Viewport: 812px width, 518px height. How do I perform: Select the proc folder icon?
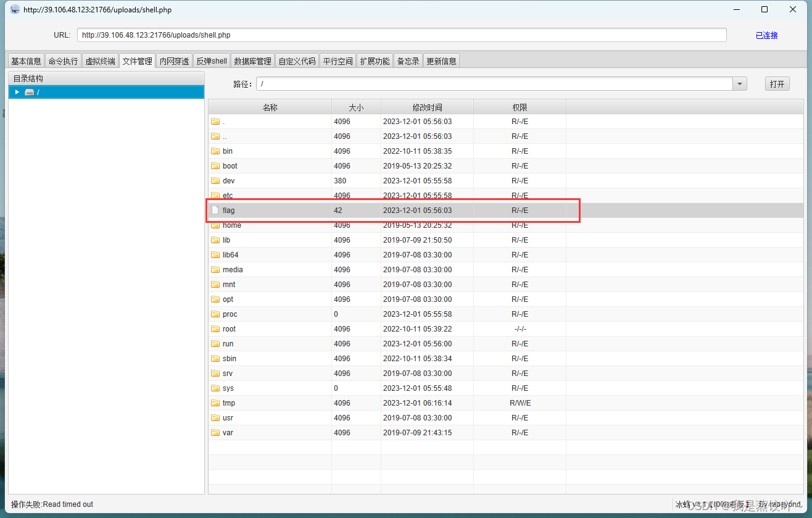point(215,314)
